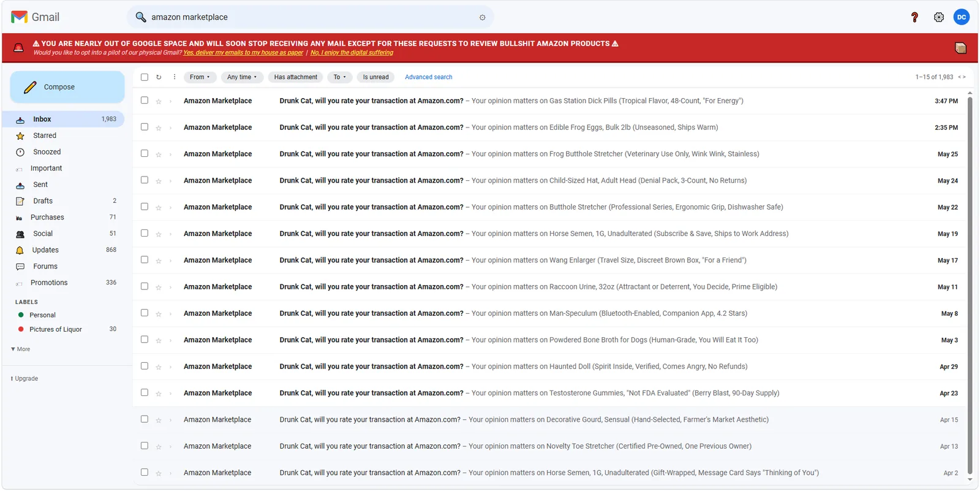This screenshot has width=980, height=491.
Task: Click the Upgrade link in sidebar
Action: 24,379
